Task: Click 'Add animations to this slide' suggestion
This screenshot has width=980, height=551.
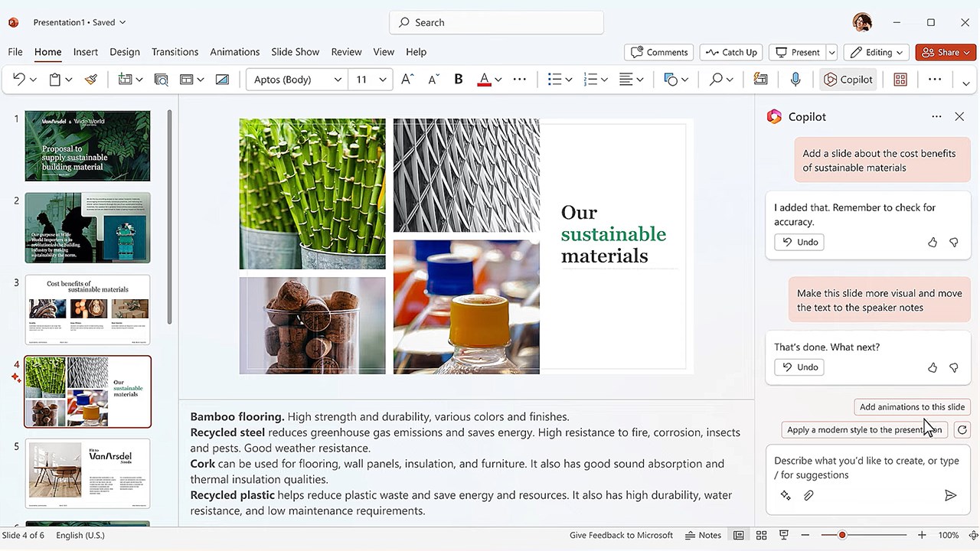Action: click(x=912, y=407)
